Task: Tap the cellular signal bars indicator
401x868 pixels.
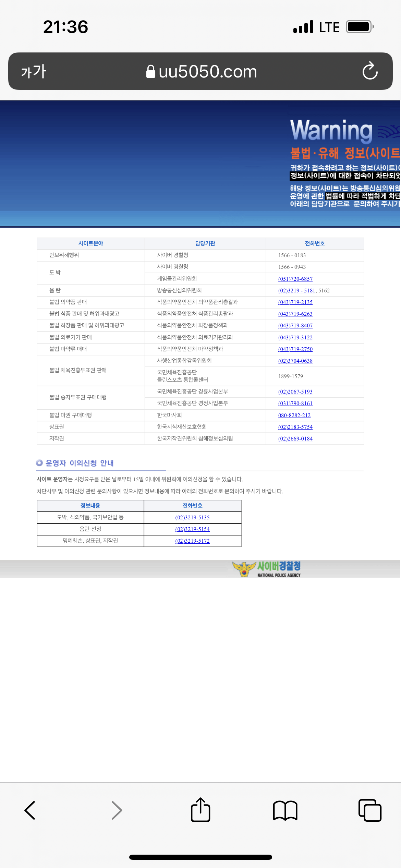Action: point(303,27)
